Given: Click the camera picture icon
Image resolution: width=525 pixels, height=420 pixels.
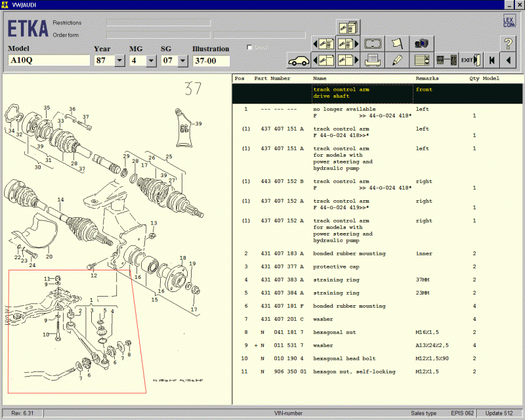Looking at the screenshot, I should pyautogui.click(x=421, y=43).
